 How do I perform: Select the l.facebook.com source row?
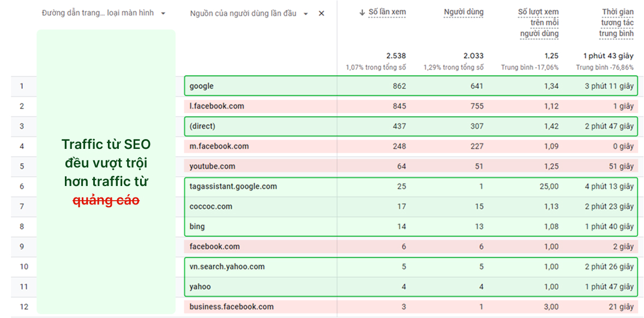pos(216,106)
